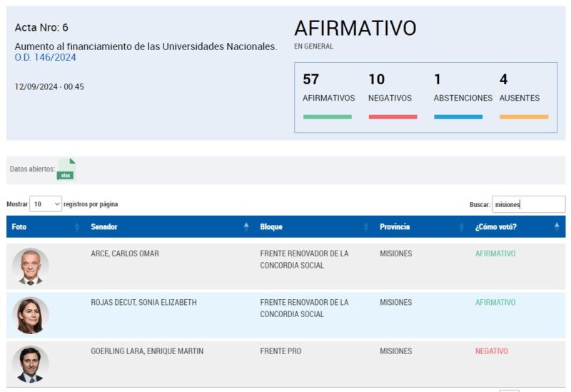The image size is (571, 392).
Task: Click the Buscar search field
Action: tap(528, 204)
